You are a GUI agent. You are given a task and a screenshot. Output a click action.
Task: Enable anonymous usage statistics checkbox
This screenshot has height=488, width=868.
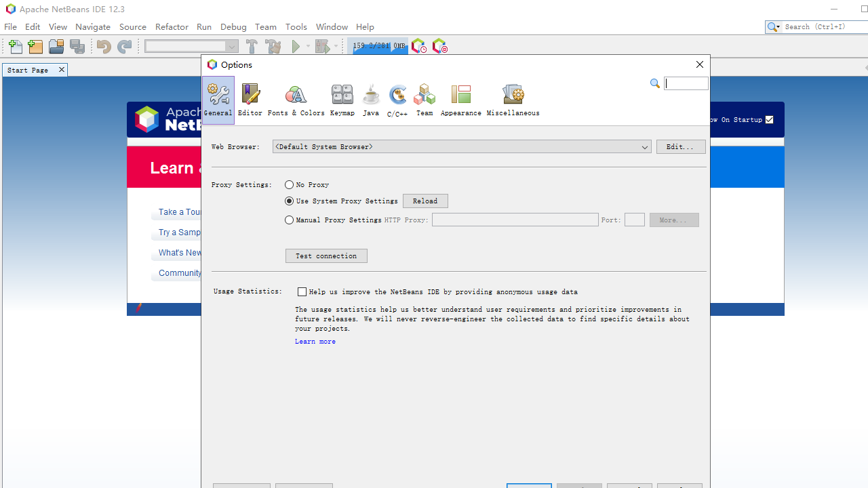pos(302,292)
